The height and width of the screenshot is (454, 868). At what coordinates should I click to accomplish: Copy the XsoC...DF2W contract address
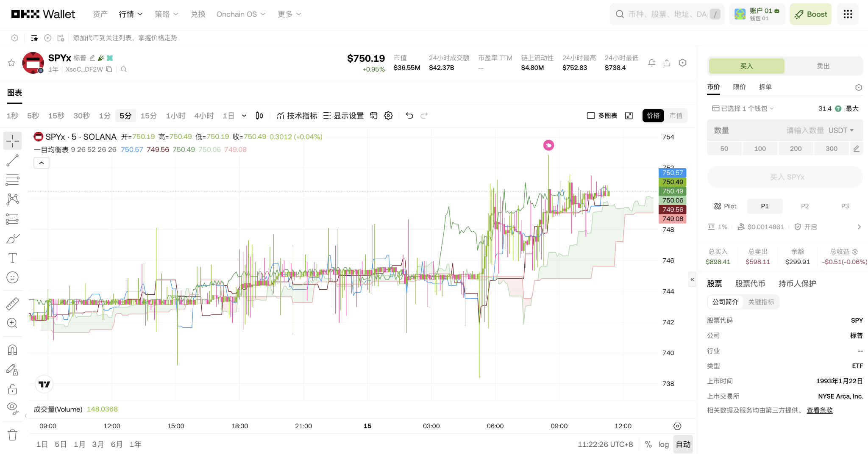tap(109, 69)
